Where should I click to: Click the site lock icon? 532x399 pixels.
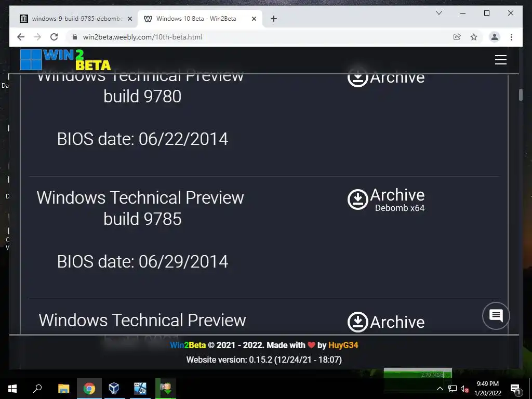[x=75, y=37]
